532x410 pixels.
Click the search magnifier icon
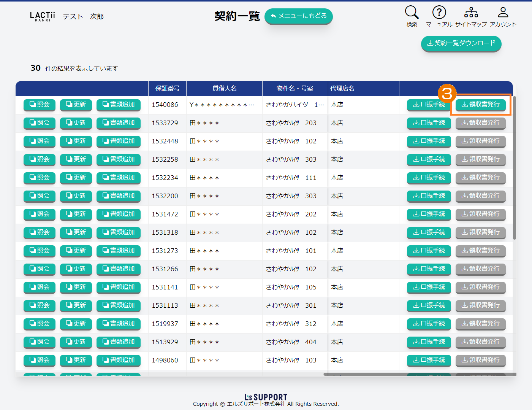pos(412,13)
